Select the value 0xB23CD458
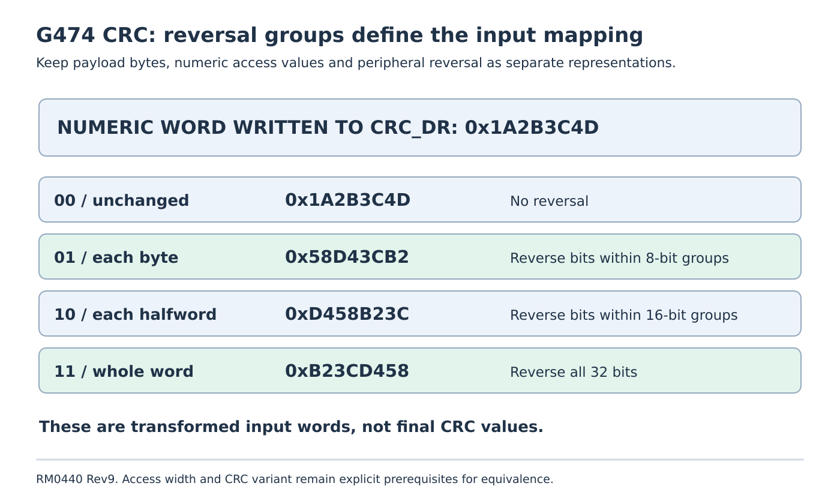The image size is (840, 504). coord(347,371)
